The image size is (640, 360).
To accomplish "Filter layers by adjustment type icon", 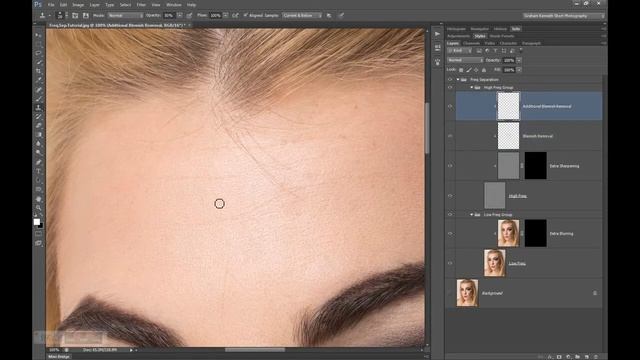I will pyautogui.click(x=487, y=51).
